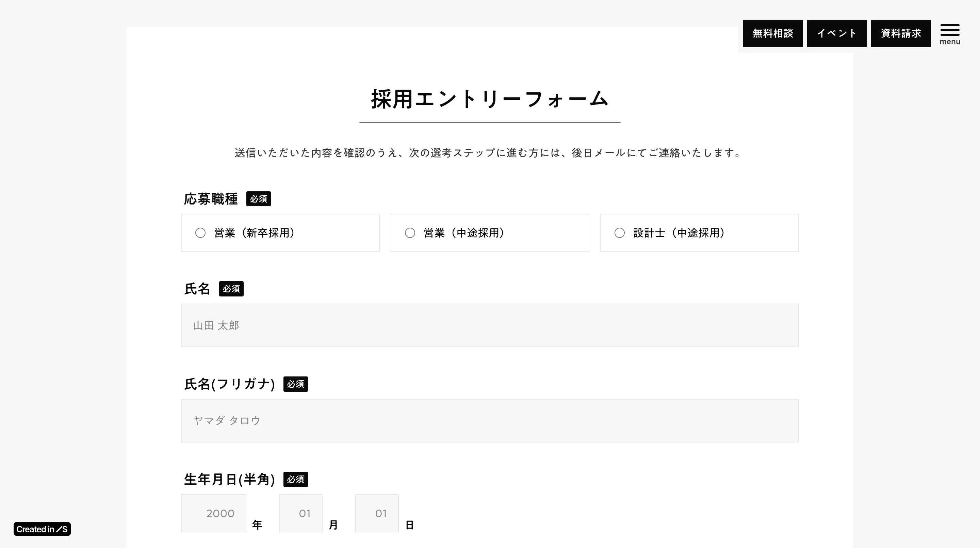
Task: Click the birth year input showing 2000
Action: (213, 513)
